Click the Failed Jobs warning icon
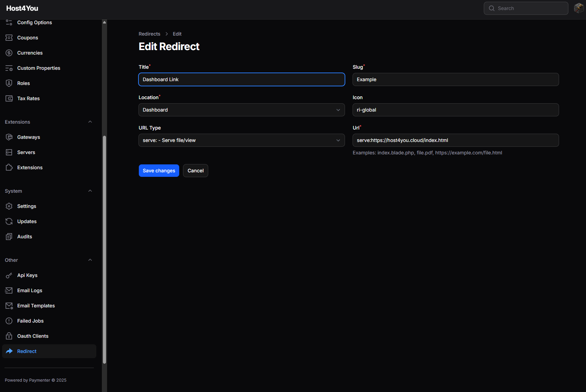The height and width of the screenshot is (392, 586). [9, 321]
